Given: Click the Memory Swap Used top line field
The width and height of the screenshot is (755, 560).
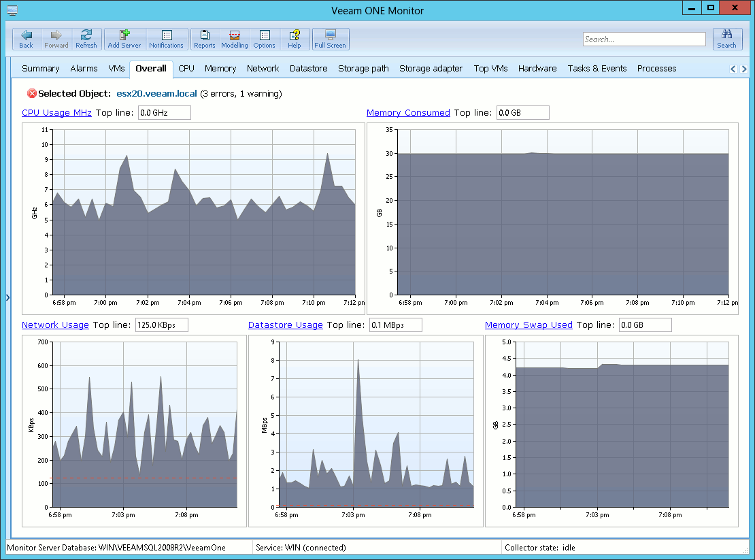Looking at the screenshot, I should (x=645, y=325).
